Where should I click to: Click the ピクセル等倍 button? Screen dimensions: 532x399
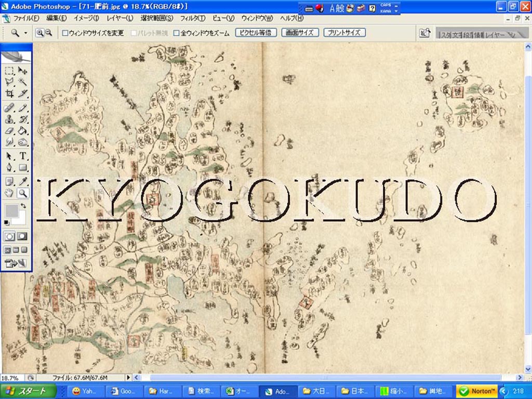coord(256,33)
